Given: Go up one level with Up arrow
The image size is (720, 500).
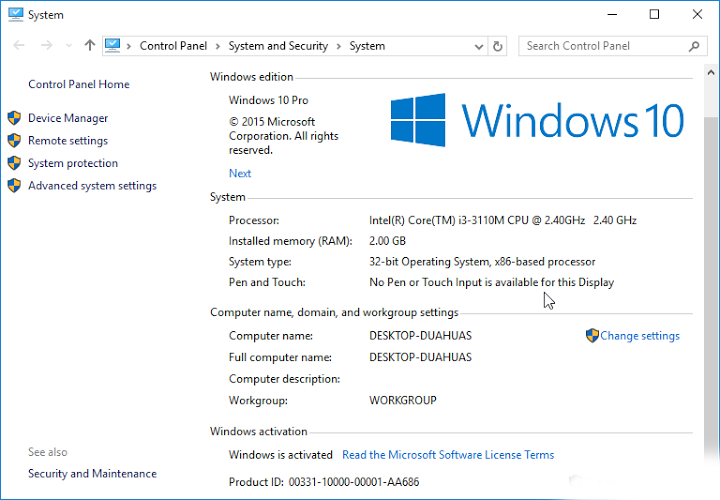Looking at the screenshot, I should click(x=90, y=45).
